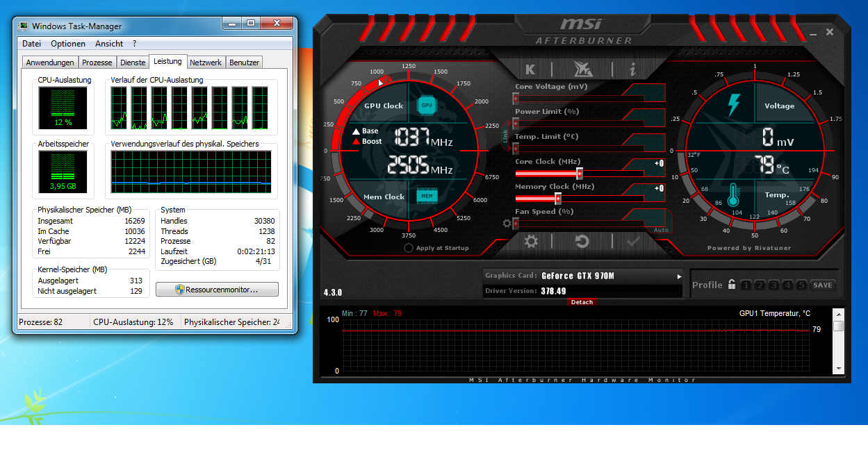Click the Afterburner K (Kombustor) icon
Viewport: 868px width, 450px height.
(x=531, y=69)
